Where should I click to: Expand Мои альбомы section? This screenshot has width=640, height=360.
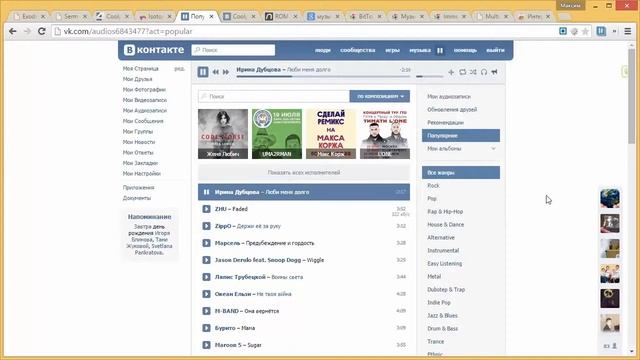[493, 149]
